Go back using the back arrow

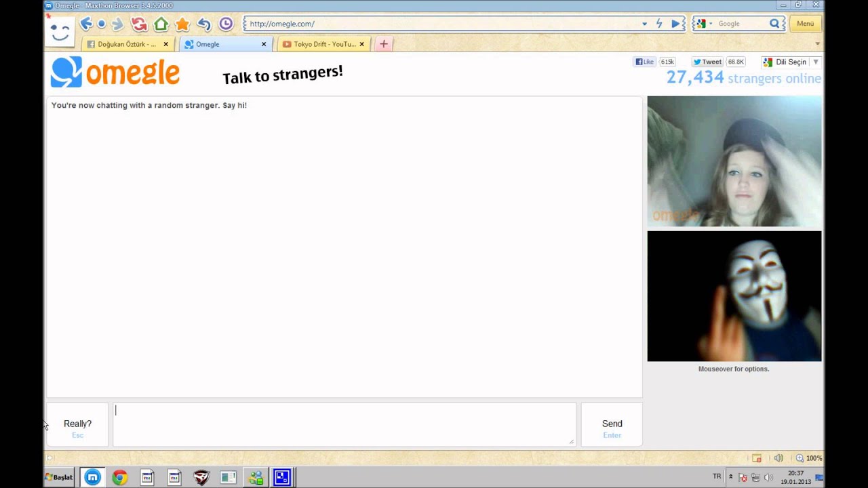tap(85, 24)
